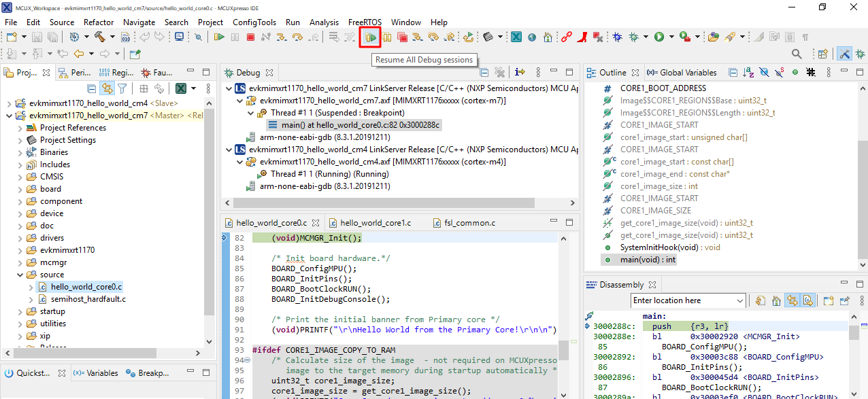Screen dimensions: 868x399
Task: Click the Terminate All Debug sessions icon
Action: click(402, 37)
